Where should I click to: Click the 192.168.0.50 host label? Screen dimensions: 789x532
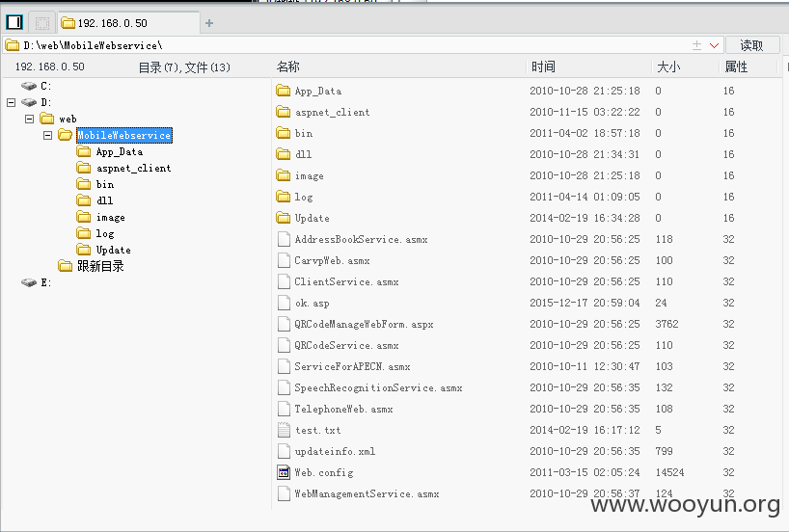pos(50,66)
